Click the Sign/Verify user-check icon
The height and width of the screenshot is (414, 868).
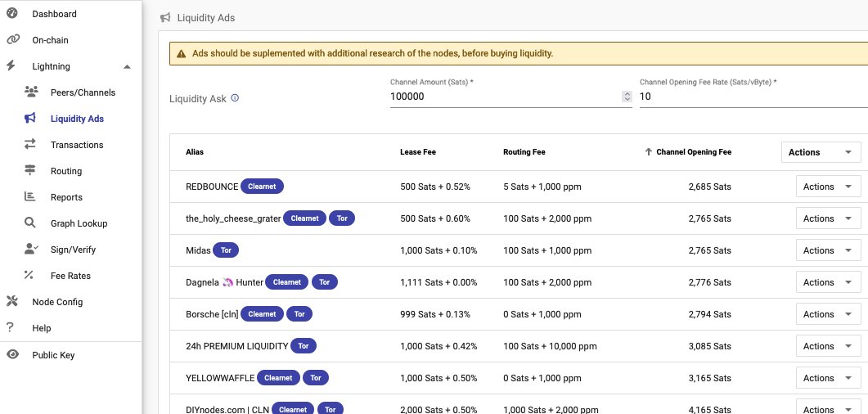pyautogui.click(x=31, y=249)
